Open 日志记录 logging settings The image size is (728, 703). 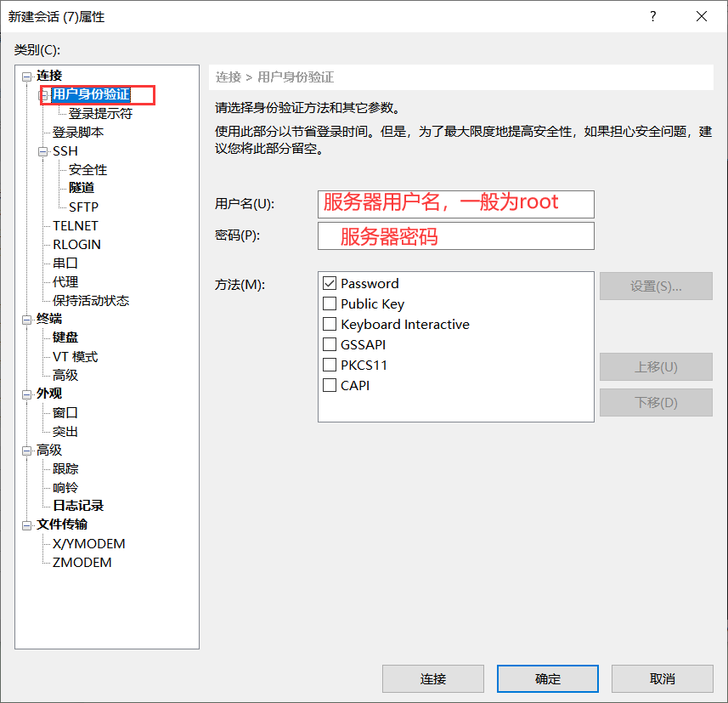point(78,506)
